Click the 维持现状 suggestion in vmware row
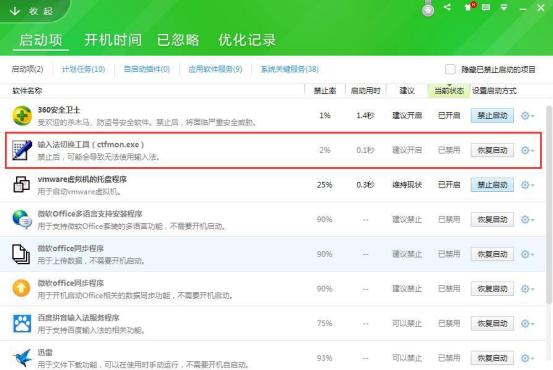 [x=407, y=185]
